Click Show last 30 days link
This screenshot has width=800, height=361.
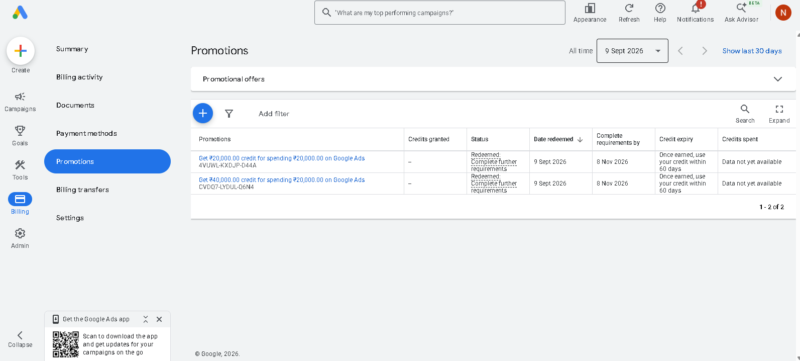pos(752,50)
